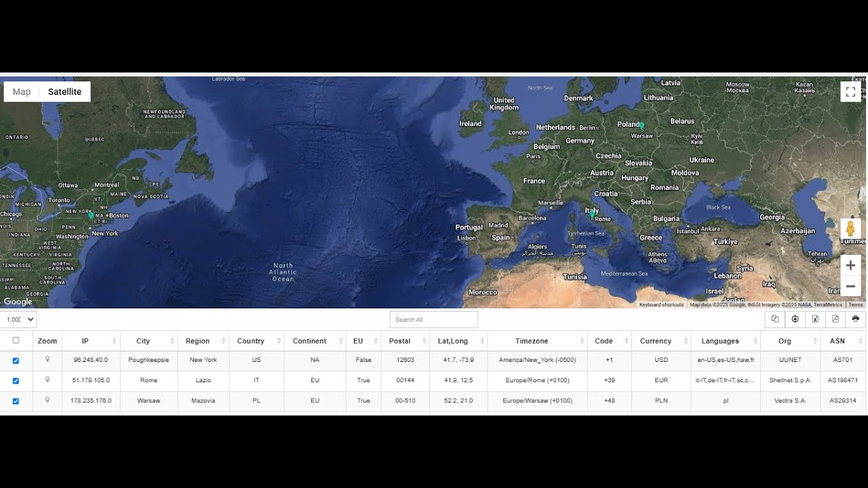The width and height of the screenshot is (868, 488).
Task: Click IP cell 51.179.105.0
Action: tap(91, 381)
